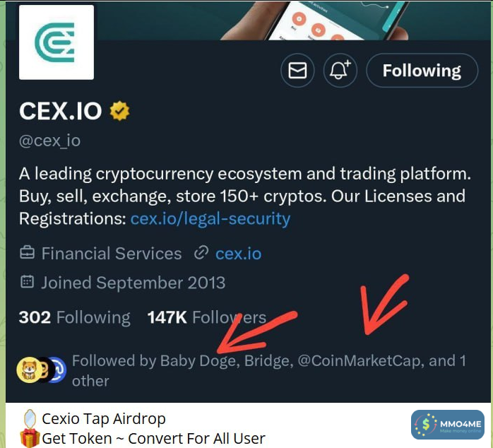
Task: View the 302 Following list
Action: (74, 318)
